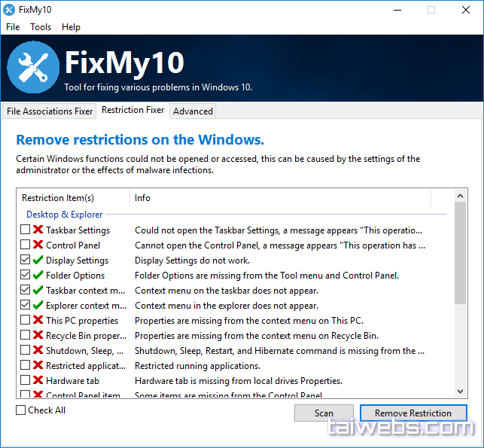Tick the Check All checkbox
The width and height of the screenshot is (484, 448).
[21, 410]
